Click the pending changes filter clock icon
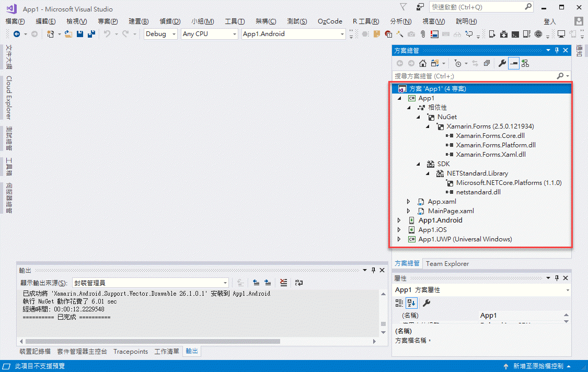Image resolution: width=588 pixels, height=372 pixels. coord(458,63)
